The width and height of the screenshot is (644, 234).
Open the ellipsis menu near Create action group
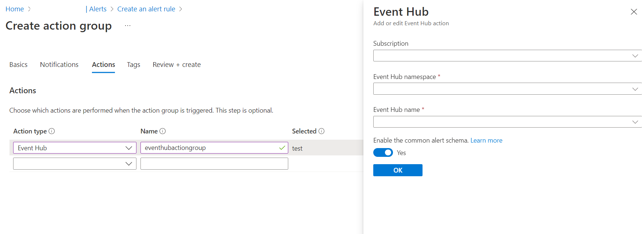(128, 26)
